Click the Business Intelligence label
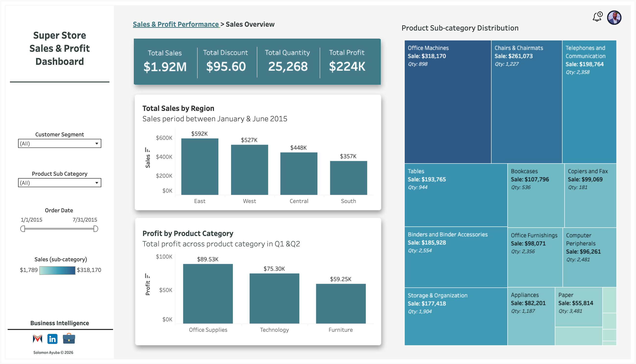 (60, 323)
